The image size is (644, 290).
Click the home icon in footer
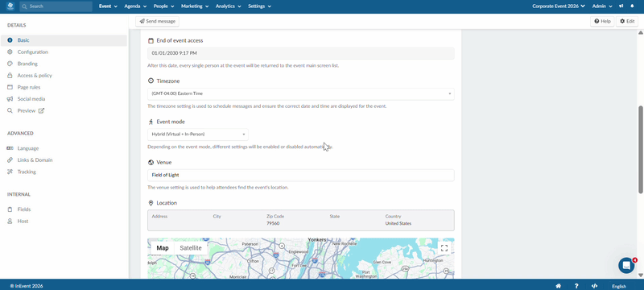[x=558, y=286]
